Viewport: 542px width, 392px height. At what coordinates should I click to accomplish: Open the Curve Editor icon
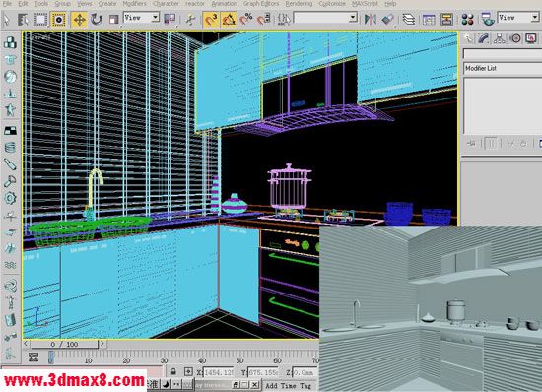[429, 20]
